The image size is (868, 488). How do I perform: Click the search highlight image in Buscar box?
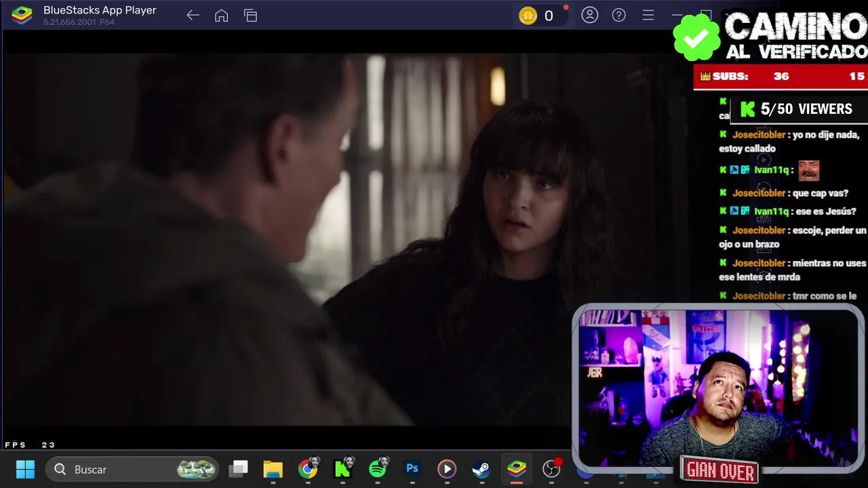coord(196,469)
